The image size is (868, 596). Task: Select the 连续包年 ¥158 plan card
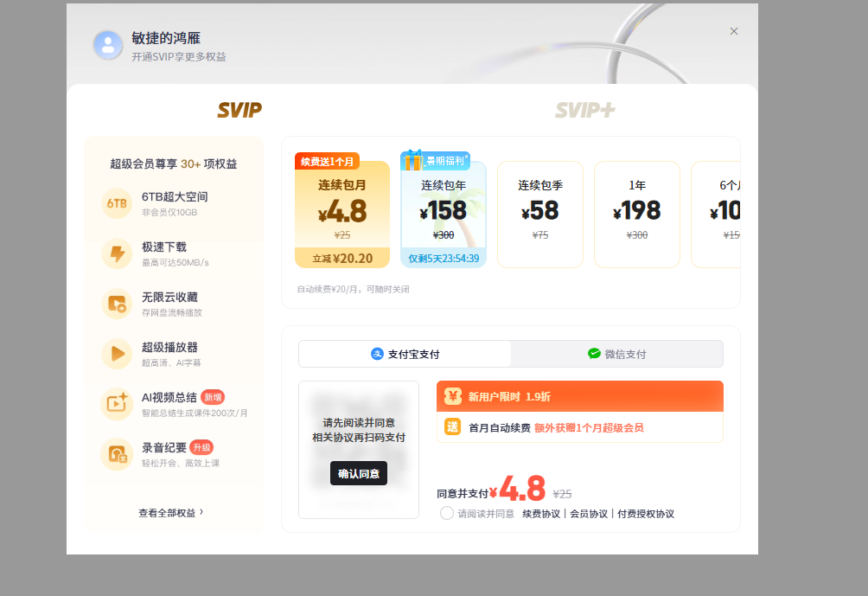(x=444, y=215)
